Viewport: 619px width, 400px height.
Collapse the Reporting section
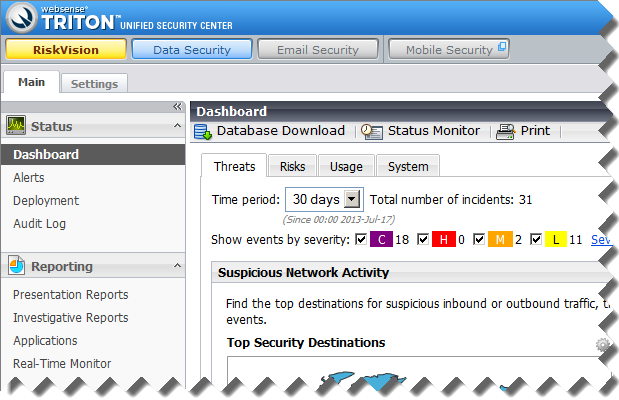(177, 265)
